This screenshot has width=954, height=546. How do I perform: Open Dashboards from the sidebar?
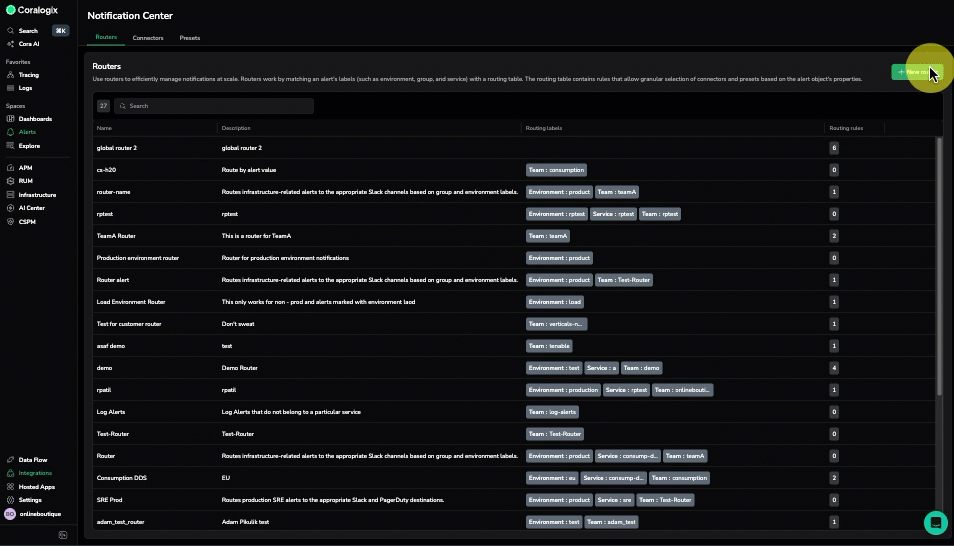click(x=10, y=119)
